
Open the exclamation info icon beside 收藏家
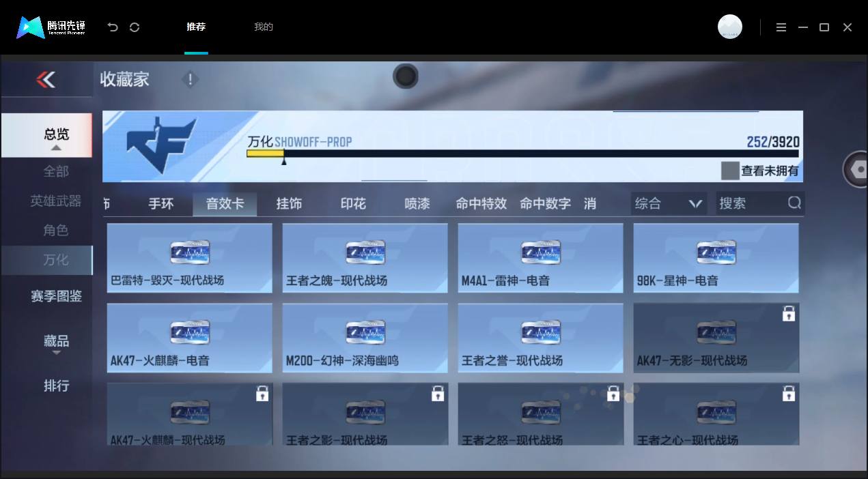point(190,80)
